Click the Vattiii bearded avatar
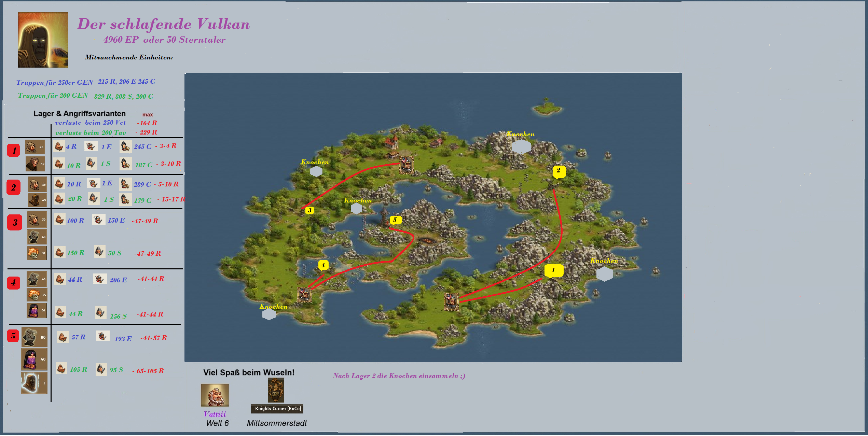868x436 pixels. pyautogui.click(x=215, y=395)
